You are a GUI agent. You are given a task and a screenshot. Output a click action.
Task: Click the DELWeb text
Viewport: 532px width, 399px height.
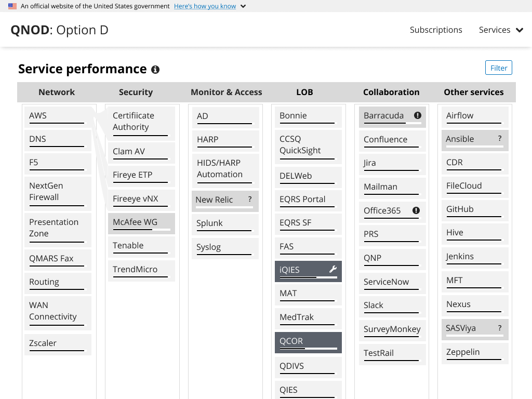[x=296, y=176]
